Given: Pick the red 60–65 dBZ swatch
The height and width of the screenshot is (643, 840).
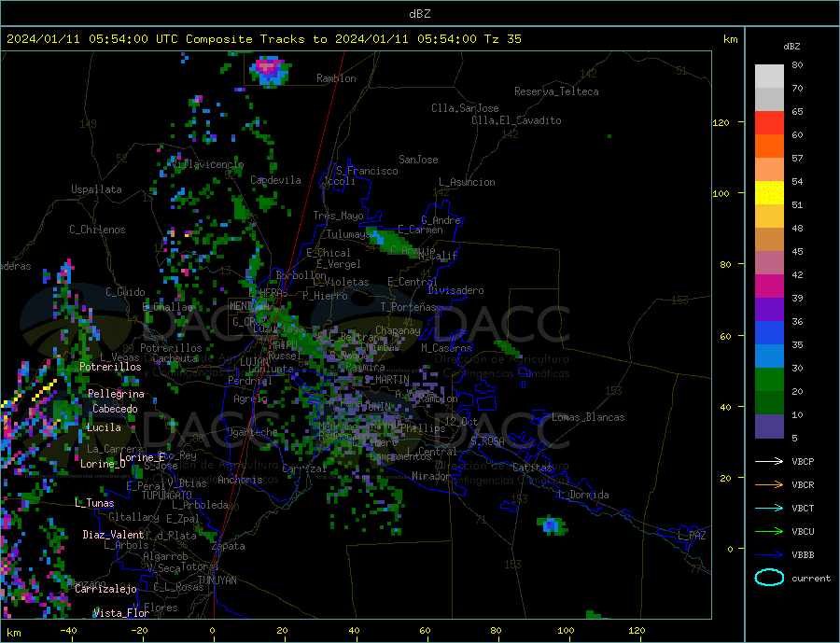Looking at the screenshot, I should (x=769, y=122).
